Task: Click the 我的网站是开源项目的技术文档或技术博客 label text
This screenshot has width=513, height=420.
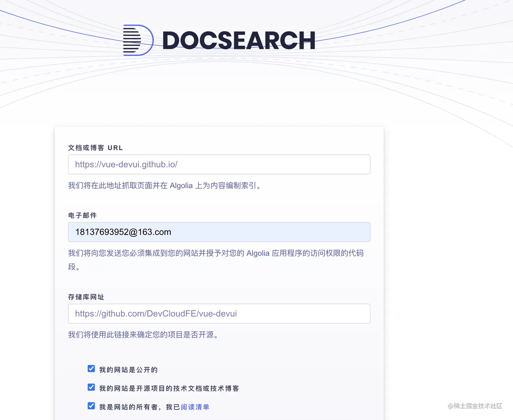Action: click(x=169, y=388)
